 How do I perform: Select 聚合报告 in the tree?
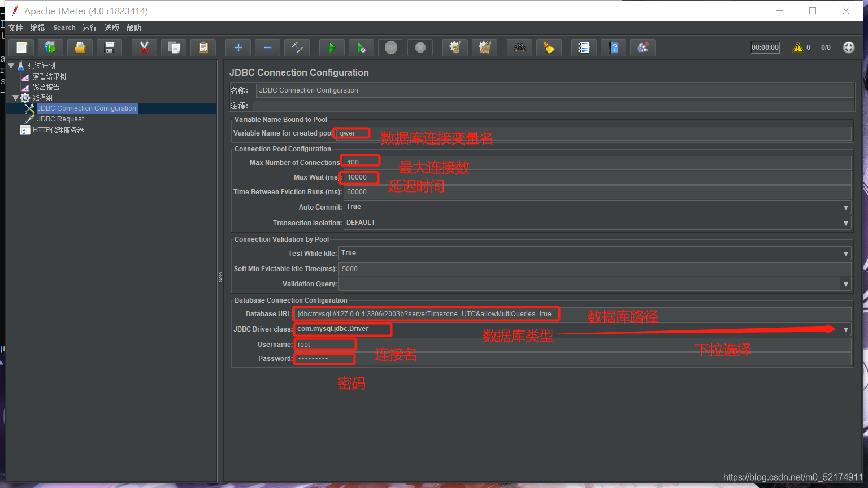point(46,87)
